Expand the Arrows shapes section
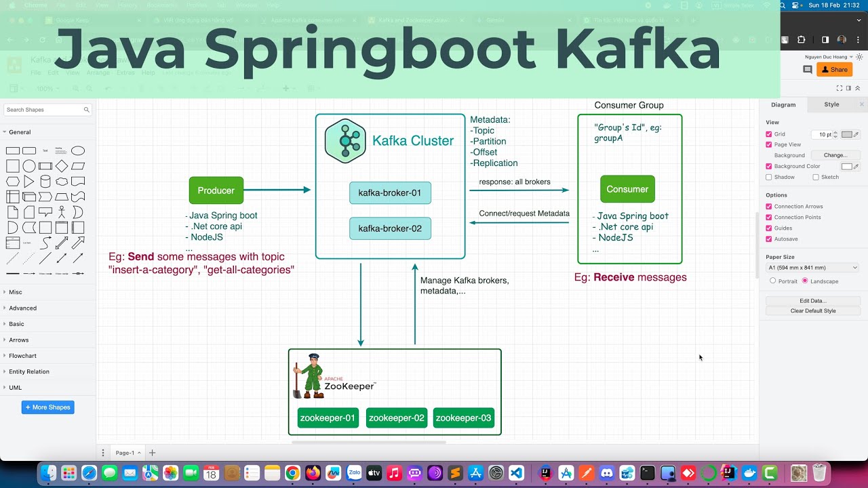Image resolution: width=868 pixels, height=488 pixels. click(47, 340)
